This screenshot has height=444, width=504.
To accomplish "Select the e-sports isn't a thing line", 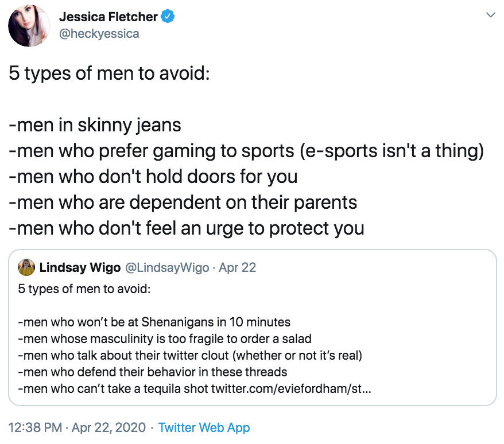I will (x=247, y=150).
